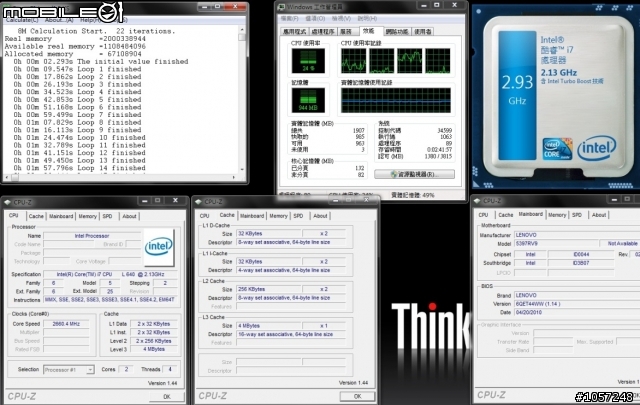Screen dimensions: 640x405
Task: Open the 資源監視器(R) resource monitor button
Action: 414,174
